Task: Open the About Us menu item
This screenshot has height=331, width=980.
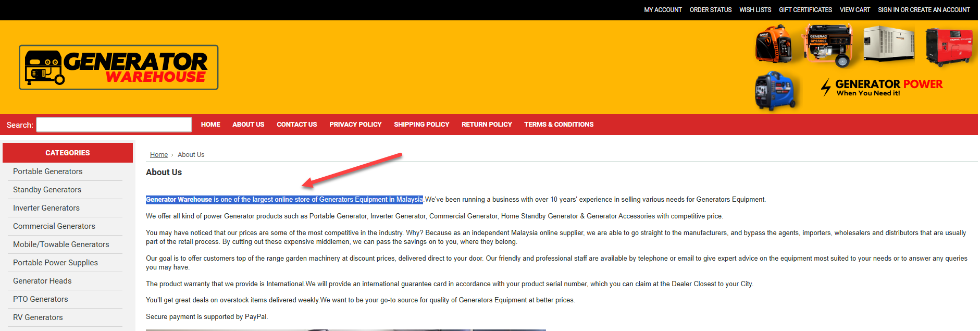Action: 248,125
